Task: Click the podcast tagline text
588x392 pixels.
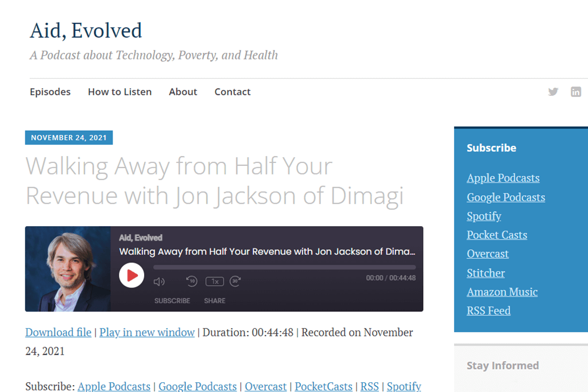Action: 154,55
